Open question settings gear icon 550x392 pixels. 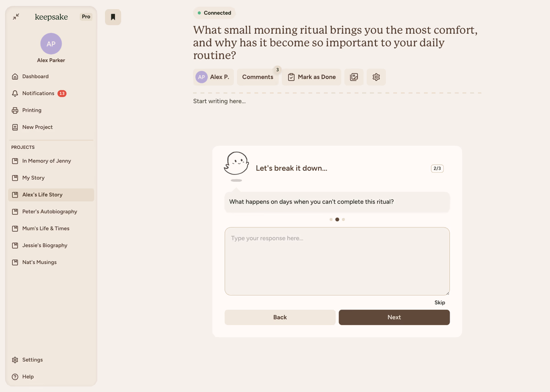[x=376, y=77]
